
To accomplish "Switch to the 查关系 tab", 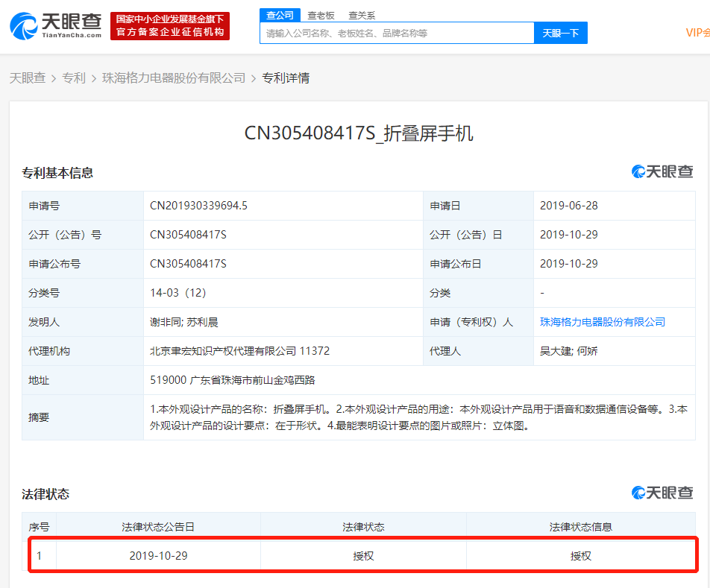I will pos(362,15).
